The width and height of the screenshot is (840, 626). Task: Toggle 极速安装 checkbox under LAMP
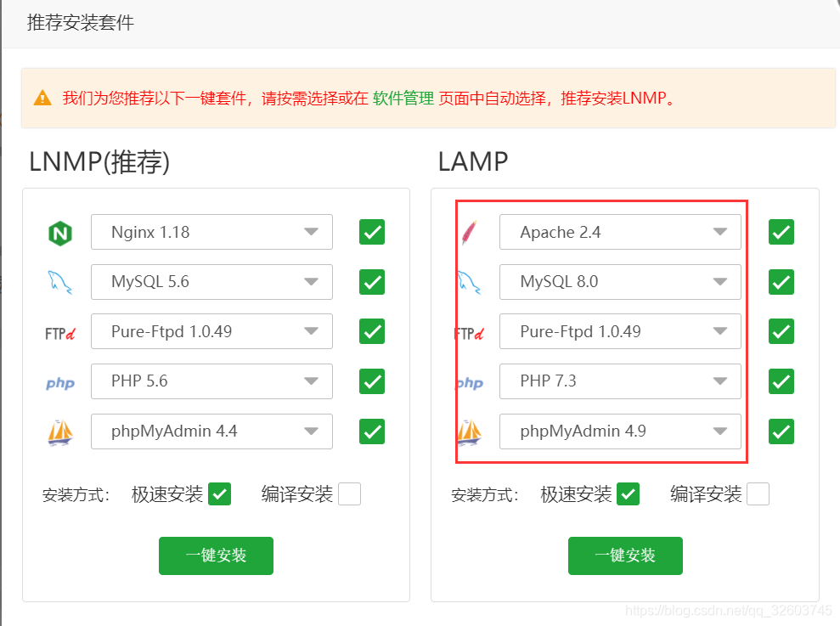pos(628,494)
